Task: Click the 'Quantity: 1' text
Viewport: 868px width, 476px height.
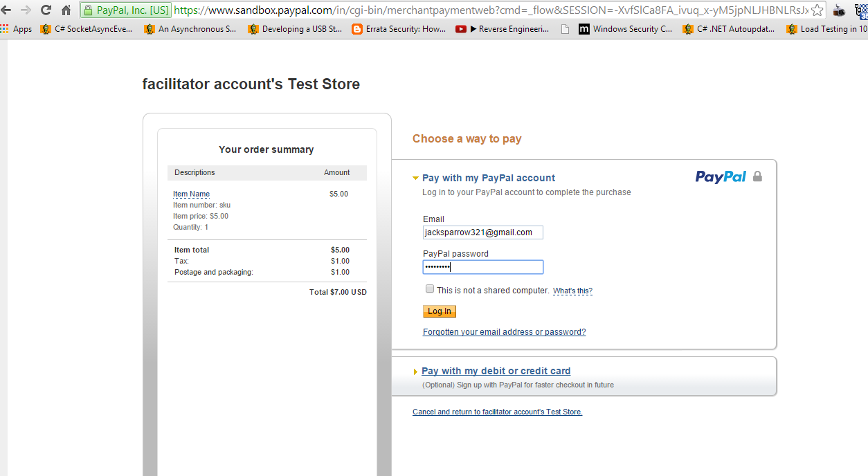Action: 190,227
